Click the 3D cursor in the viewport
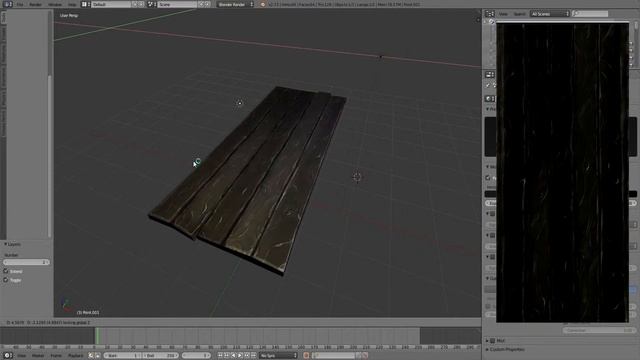 [357, 177]
